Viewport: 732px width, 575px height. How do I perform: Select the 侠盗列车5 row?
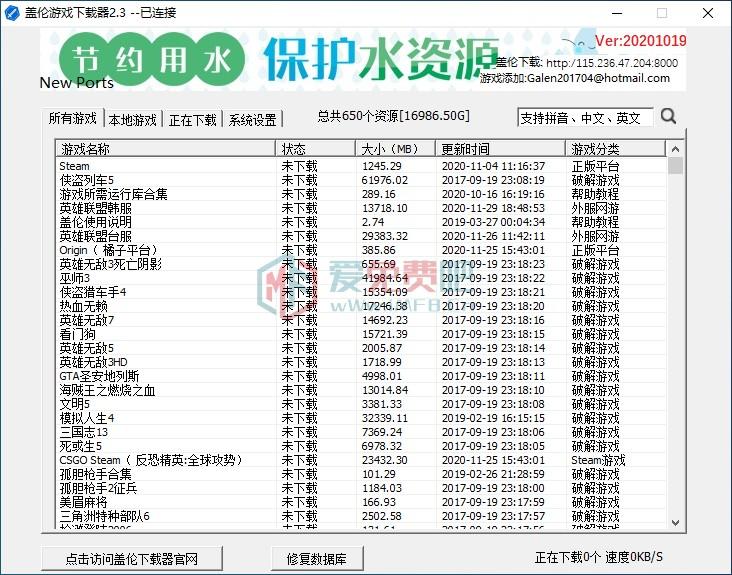[x=361, y=180]
